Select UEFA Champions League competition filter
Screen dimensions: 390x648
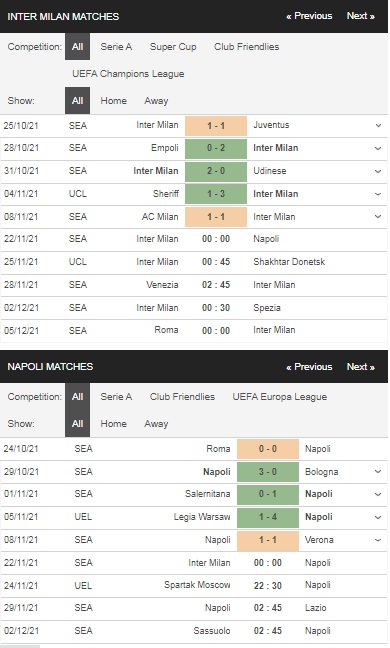coord(128,74)
